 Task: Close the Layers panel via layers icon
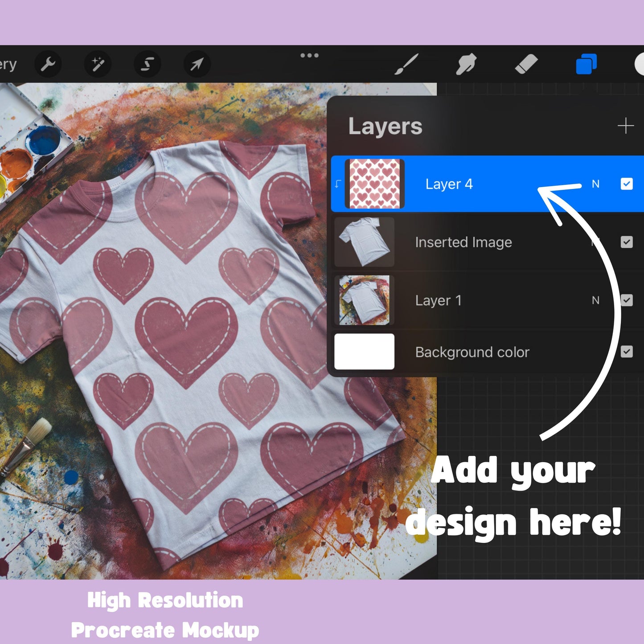coord(586,65)
